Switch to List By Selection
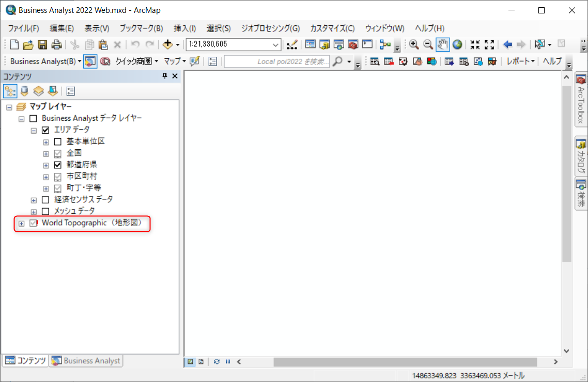Screen dimensions: 588x382 pyautogui.click(x=53, y=91)
